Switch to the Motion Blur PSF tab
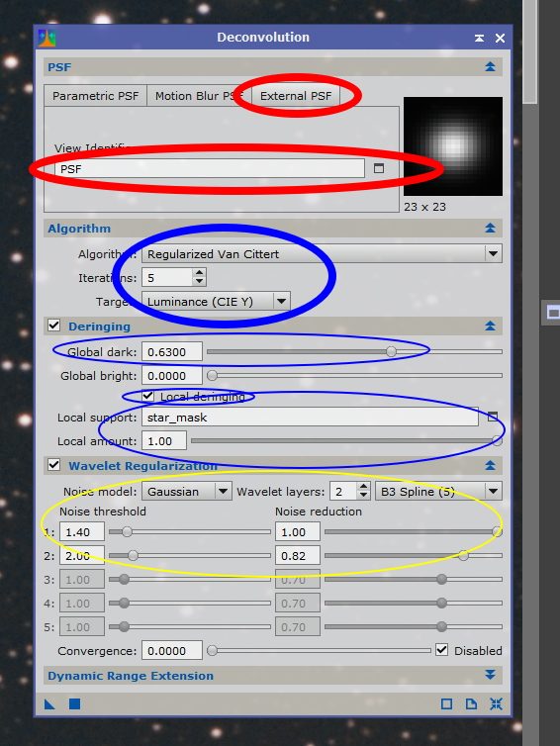Viewport: 560px width, 746px height. click(x=199, y=96)
